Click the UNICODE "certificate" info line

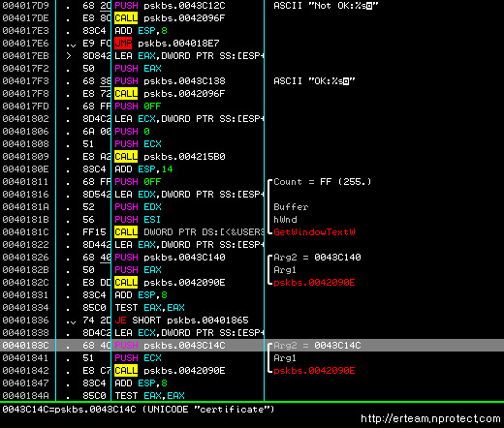139,410
